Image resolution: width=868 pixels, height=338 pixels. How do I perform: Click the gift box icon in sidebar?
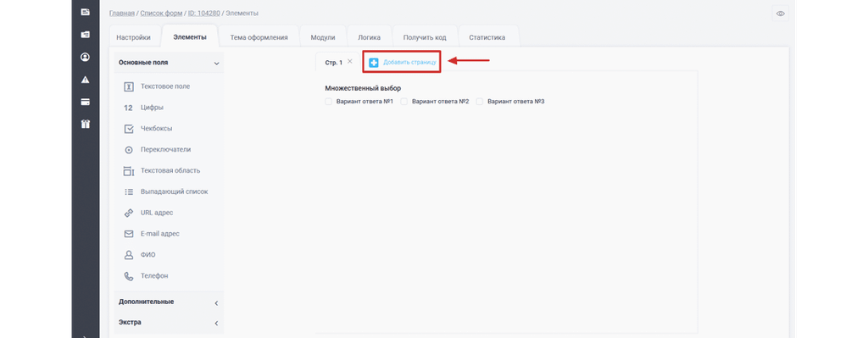tap(86, 125)
